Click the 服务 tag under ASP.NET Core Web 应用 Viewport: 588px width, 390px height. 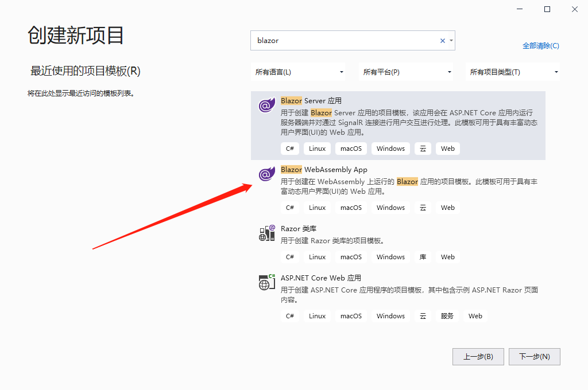(447, 316)
